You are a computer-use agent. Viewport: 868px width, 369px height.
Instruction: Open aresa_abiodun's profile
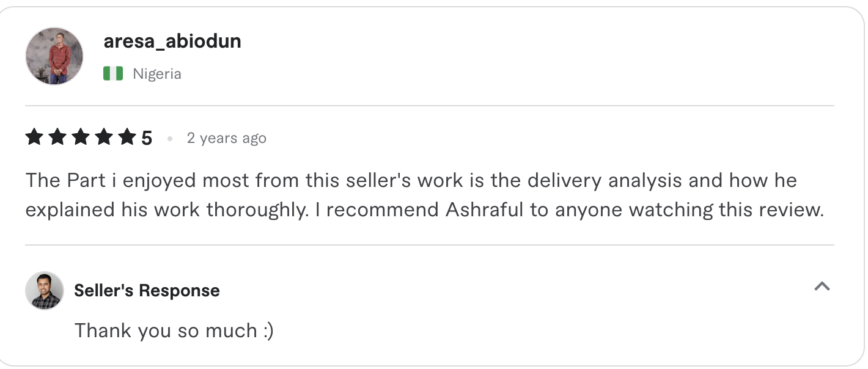coord(172,41)
